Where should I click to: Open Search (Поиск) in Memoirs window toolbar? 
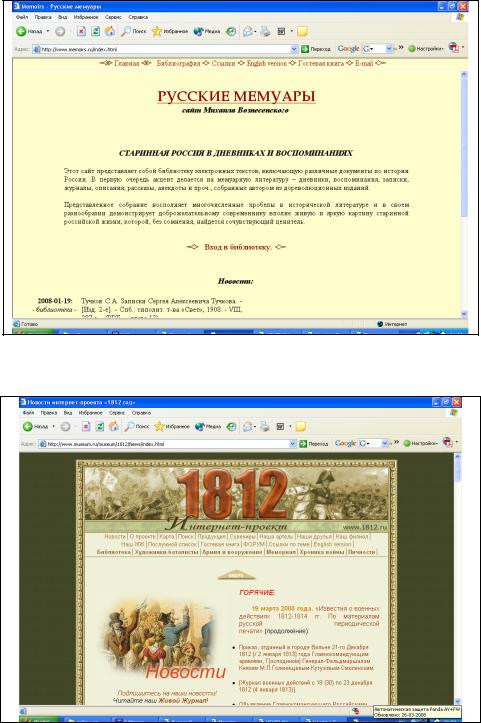pyautogui.click(x=134, y=31)
